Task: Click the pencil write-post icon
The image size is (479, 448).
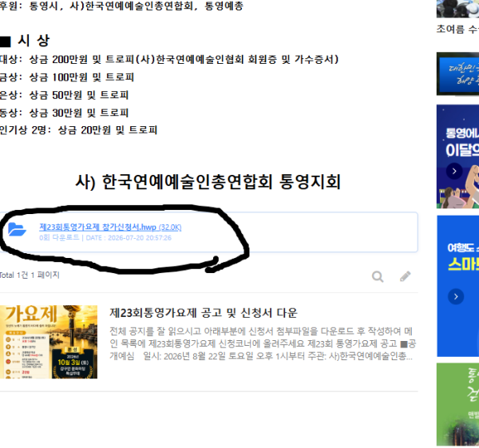Action: click(x=406, y=276)
